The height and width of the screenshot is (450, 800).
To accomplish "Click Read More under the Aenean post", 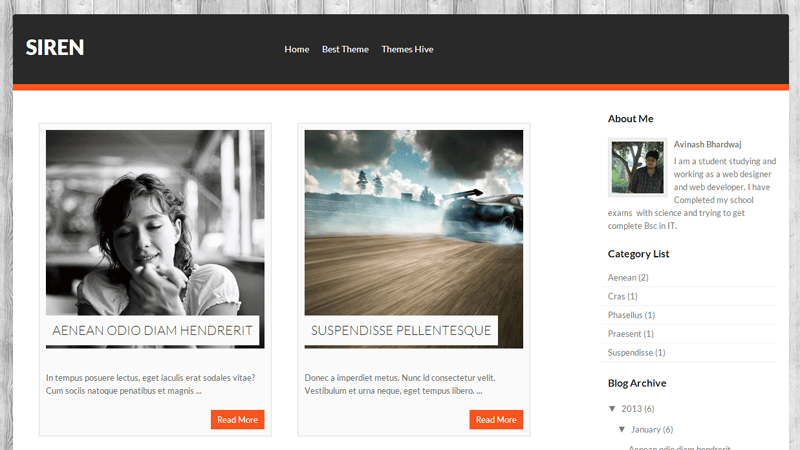I will pos(237,420).
